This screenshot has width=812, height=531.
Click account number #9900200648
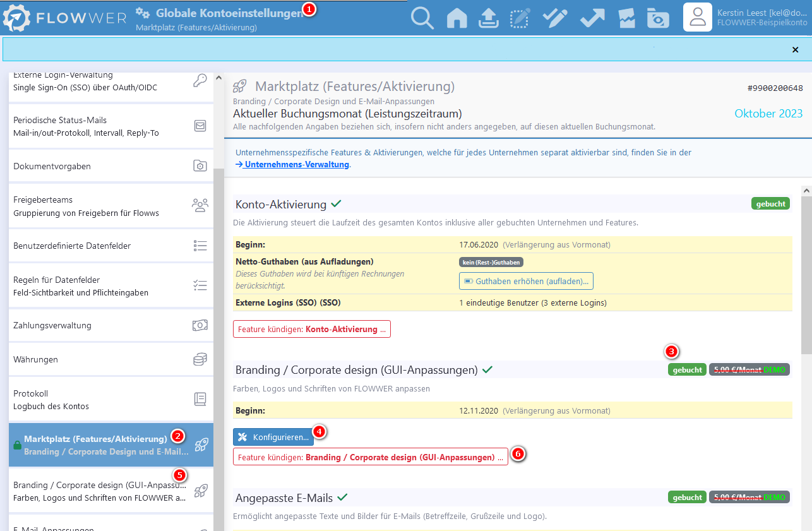(x=775, y=88)
